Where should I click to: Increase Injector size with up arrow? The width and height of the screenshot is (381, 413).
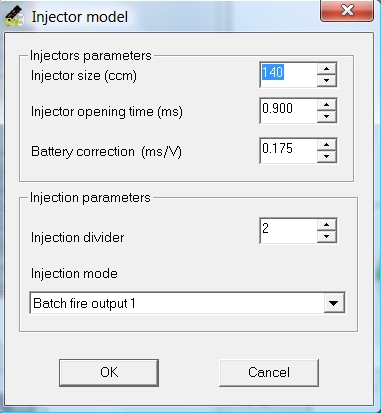pyautogui.click(x=327, y=69)
